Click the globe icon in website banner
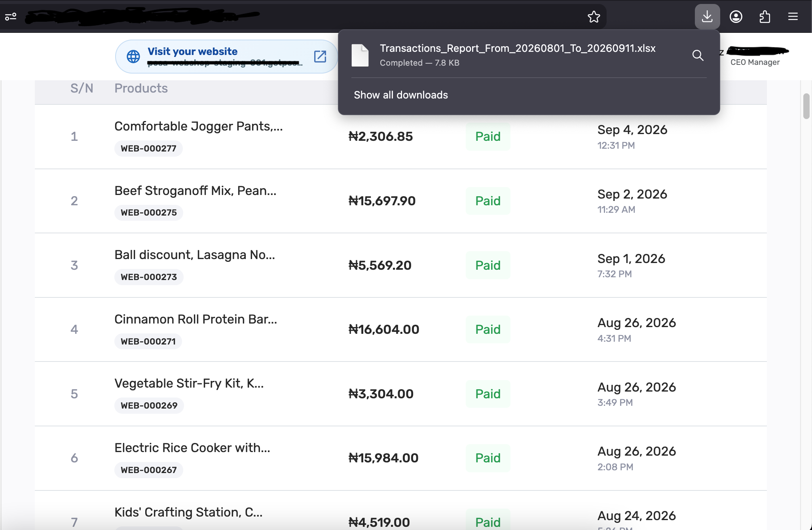The width and height of the screenshot is (812, 530). (x=133, y=57)
